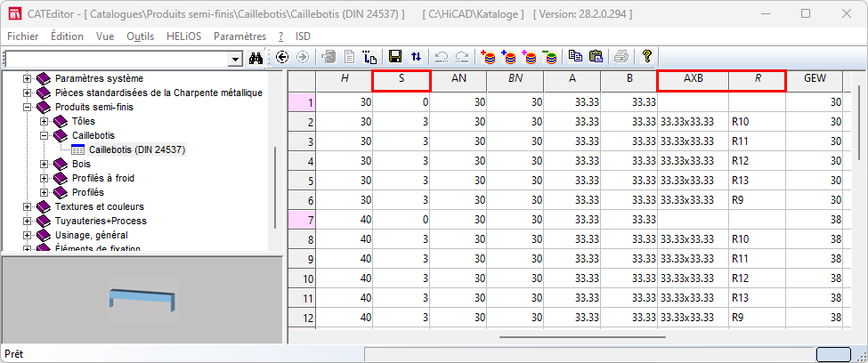Click the grayed document stack toolbar icon
868x363 pixels.
(329, 57)
